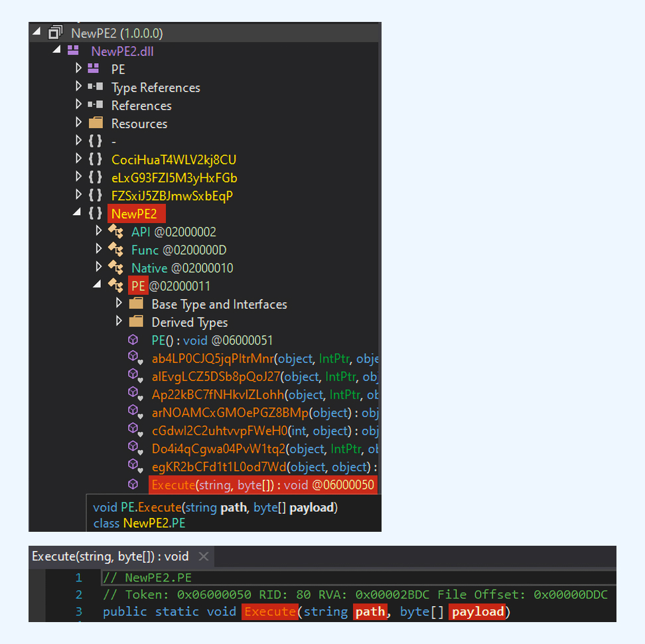Image resolution: width=645 pixels, height=644 pixels.
Task: Click the Type References icon
Action: pos(95,86)
